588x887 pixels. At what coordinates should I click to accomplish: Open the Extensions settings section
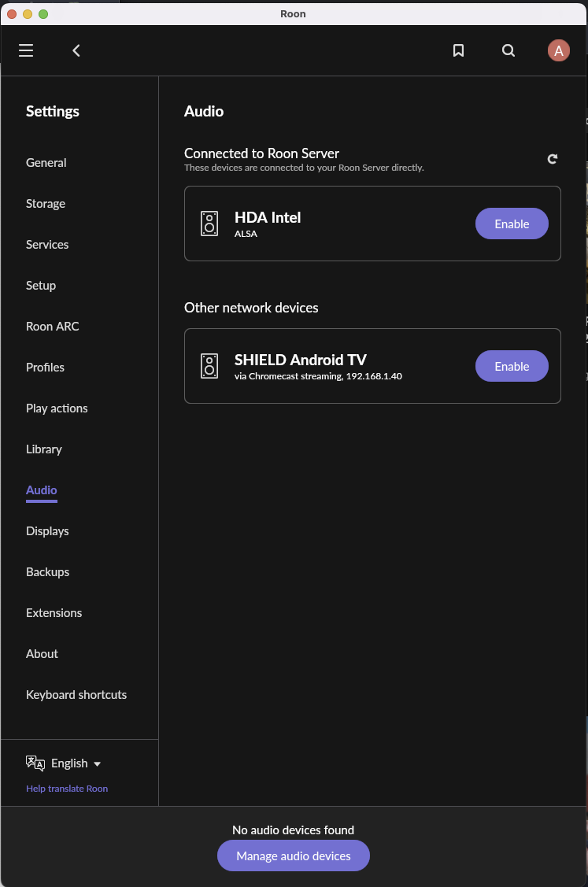coord(54,612)
